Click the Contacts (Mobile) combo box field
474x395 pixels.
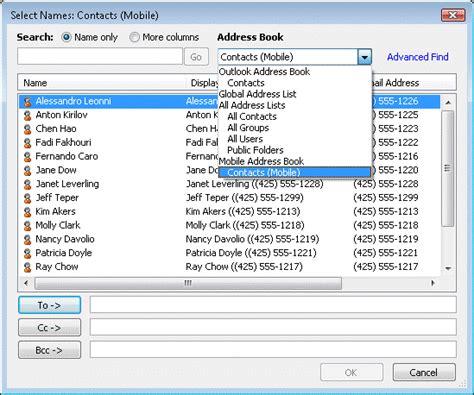point(289,57)
